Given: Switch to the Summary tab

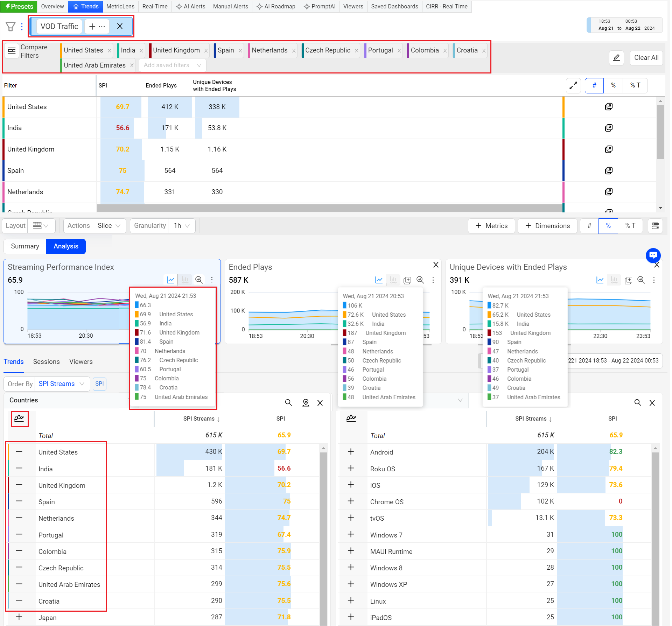Looking at the screenshot, I should pos(25,246).
